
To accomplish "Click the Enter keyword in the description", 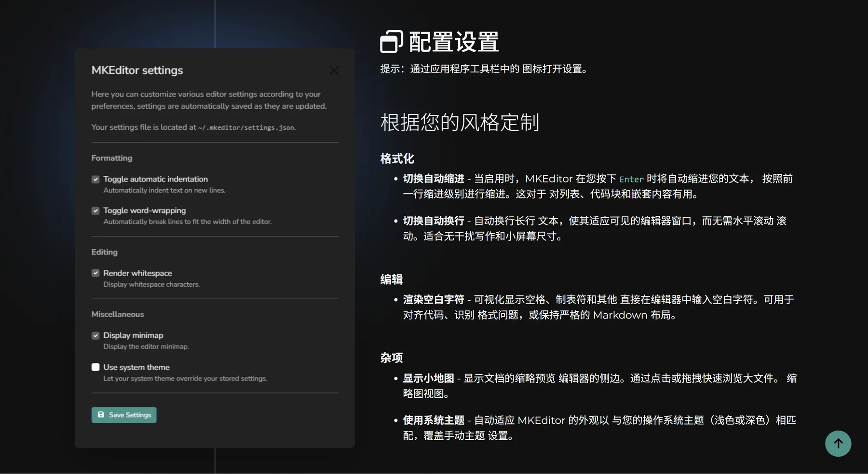I will pos(631,180).
